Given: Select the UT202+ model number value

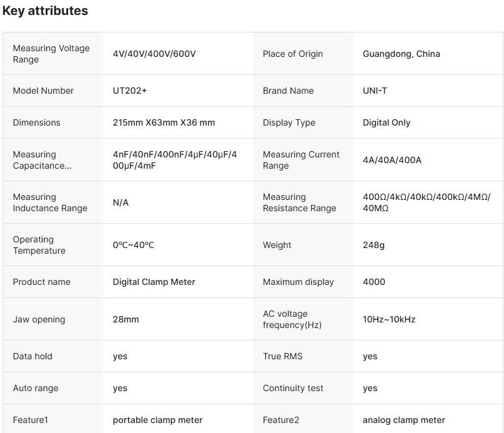Looking at the screenshot, I should pos(130,91).
